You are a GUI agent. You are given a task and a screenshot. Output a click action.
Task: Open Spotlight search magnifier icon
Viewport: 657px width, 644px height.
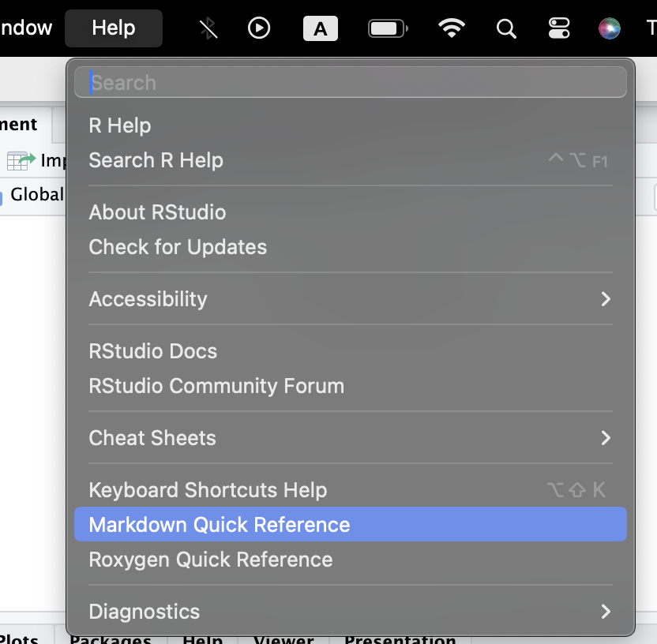pyautogui.click(x=506, y=28)
